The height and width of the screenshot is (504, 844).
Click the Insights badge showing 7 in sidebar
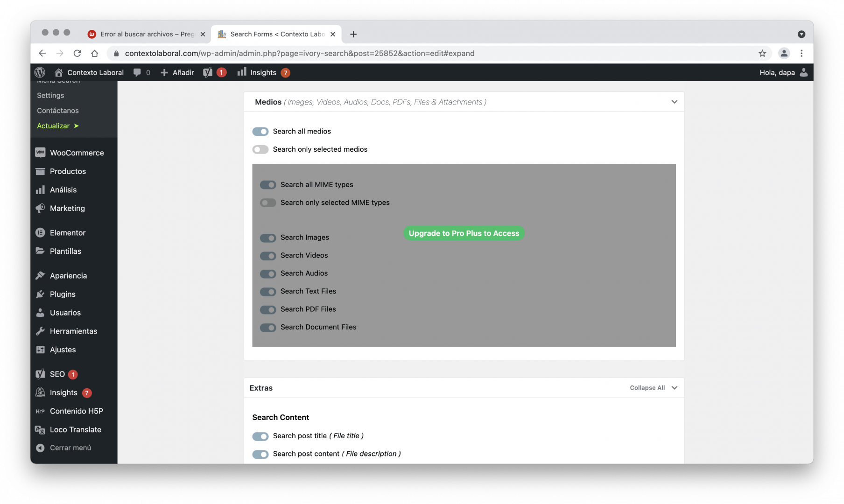[87, 393]
